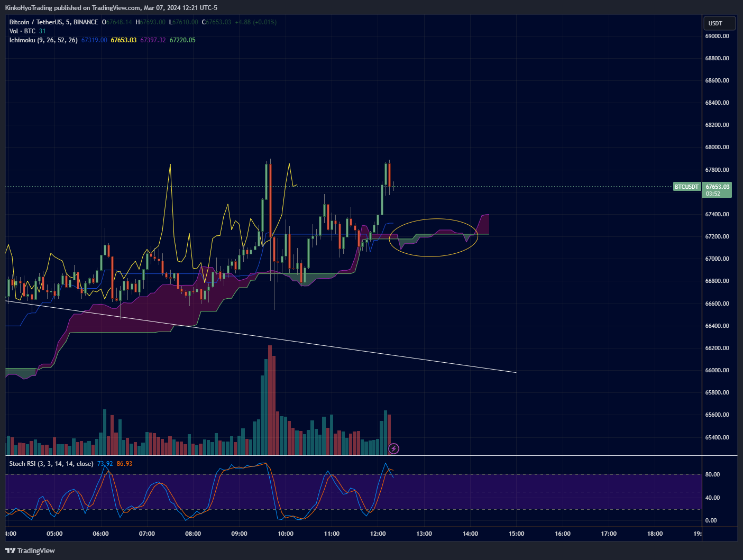This screenshot has height=560, width=743.
Task: Select the Ichimoku (9, 26, 52, 26) indicator label
Action: (43, 40)
